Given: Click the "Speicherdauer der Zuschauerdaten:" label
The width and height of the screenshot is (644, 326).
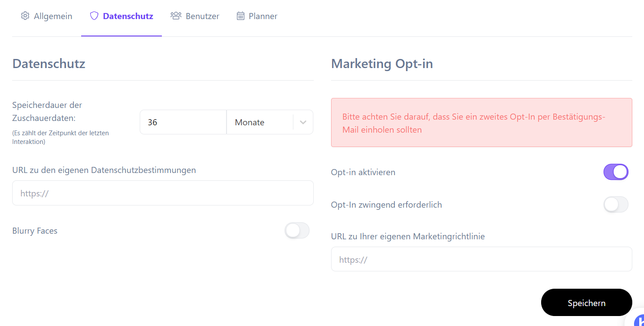Looking at the screenshot, I should (47, 111).
